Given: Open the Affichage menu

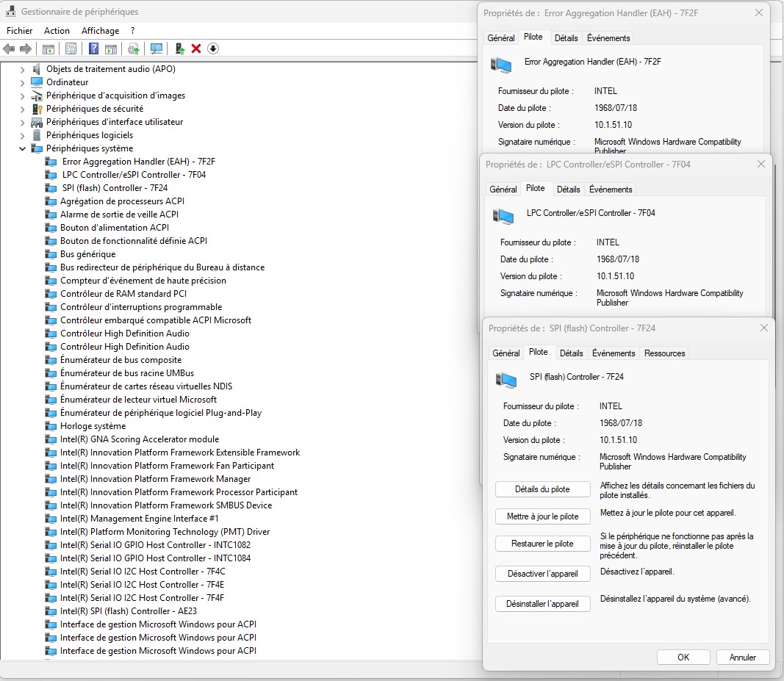Looking at the screenshot, I should pos(100,31).
